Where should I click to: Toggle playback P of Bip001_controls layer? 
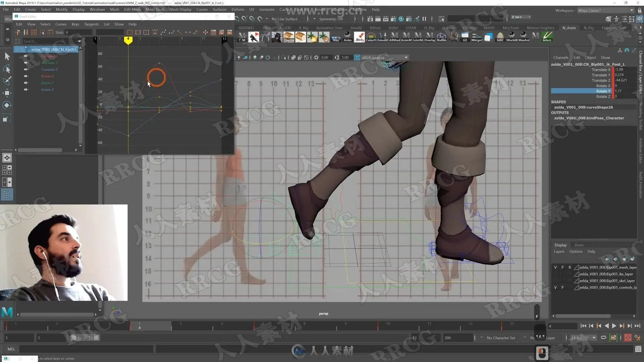(x=562, y=288)
